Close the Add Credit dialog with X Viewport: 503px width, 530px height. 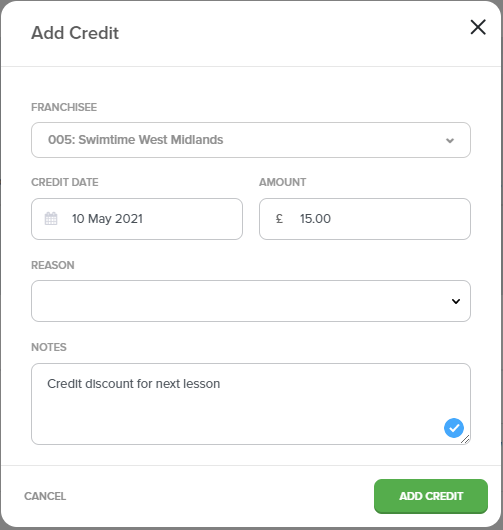point(478,27)
